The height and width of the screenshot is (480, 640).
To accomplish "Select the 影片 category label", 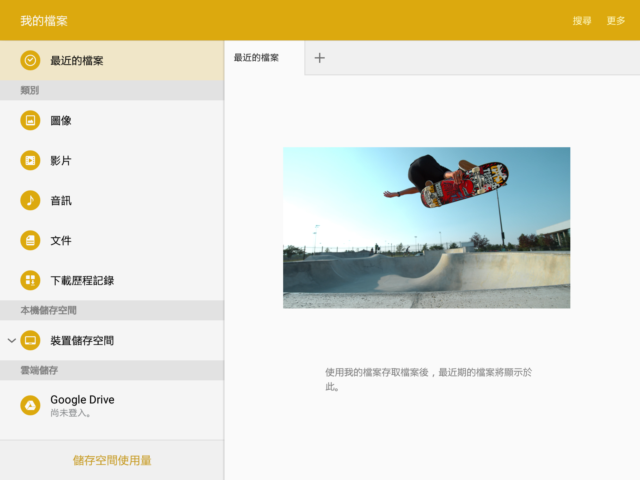I will click(61, 160).
